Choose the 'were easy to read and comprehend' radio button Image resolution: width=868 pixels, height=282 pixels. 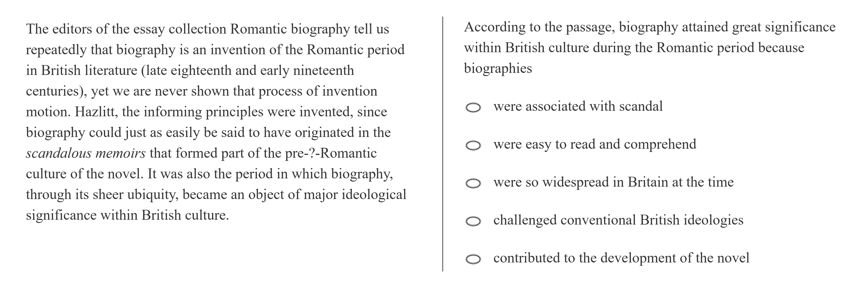point(473,145)
